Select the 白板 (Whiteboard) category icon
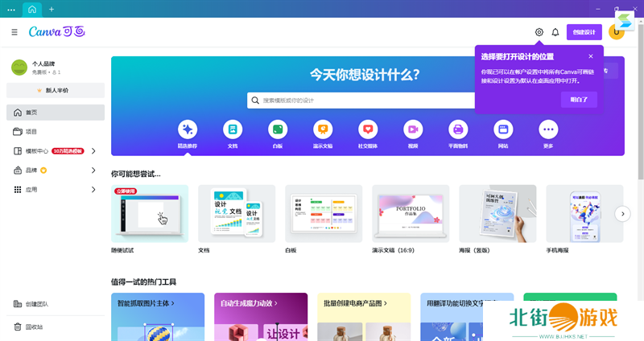Image resolution: width=644 pixels, height=341 pixels. tap(278, 129)
